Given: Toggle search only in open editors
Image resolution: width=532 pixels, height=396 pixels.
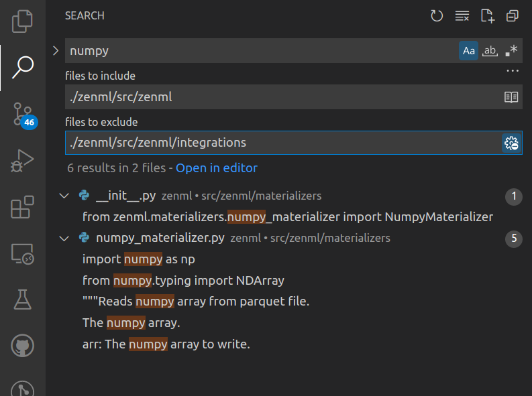Looking at the screenshot, I should [511, 97].
